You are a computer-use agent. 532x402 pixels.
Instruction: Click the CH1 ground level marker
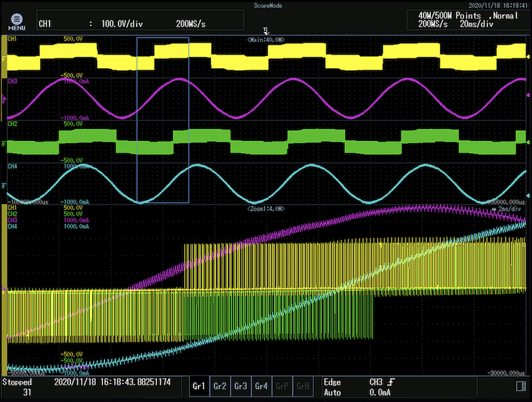4,59
